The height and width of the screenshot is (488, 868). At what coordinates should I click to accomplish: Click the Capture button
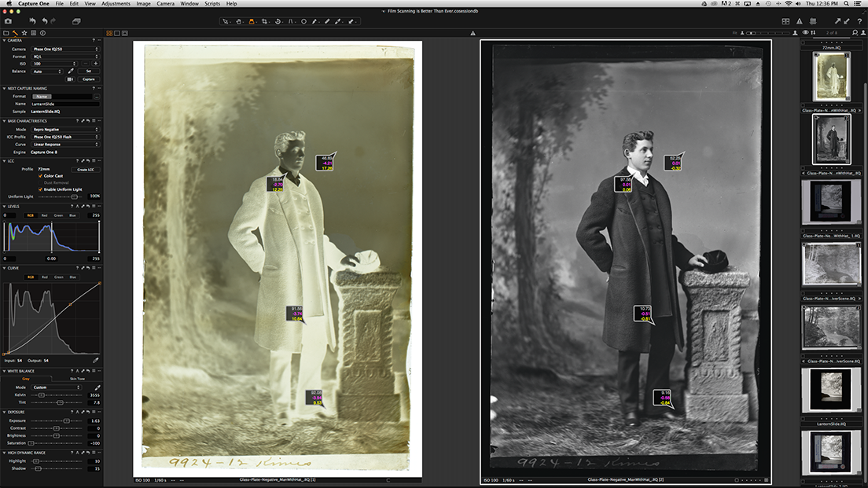pos(89,79)
